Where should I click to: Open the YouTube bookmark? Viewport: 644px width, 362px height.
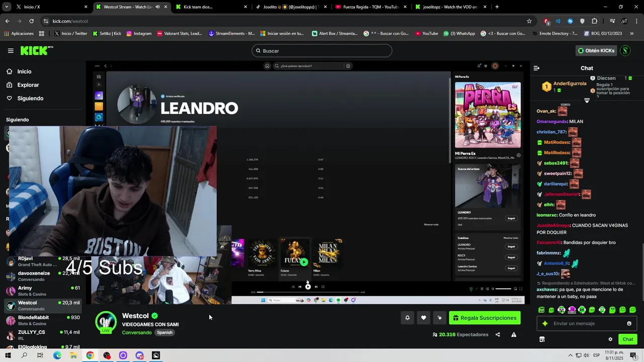(x=426, y=34)
